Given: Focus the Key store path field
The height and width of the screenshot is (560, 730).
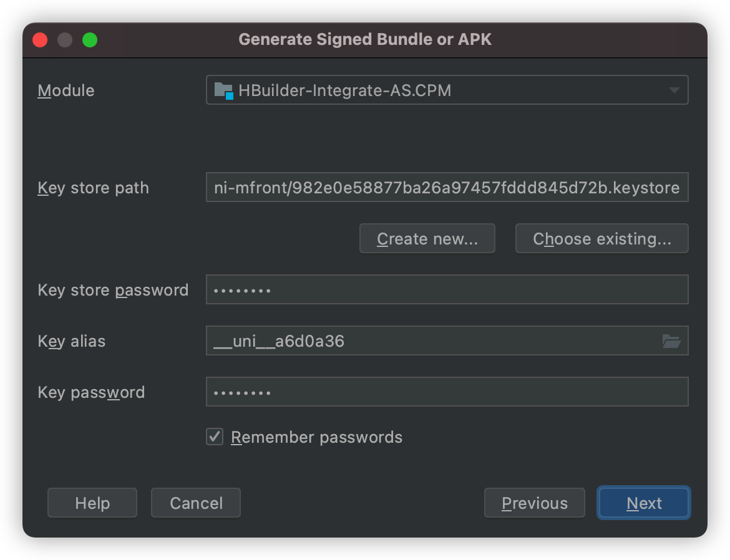Looking at the screenshot, I should coord(447,187).
